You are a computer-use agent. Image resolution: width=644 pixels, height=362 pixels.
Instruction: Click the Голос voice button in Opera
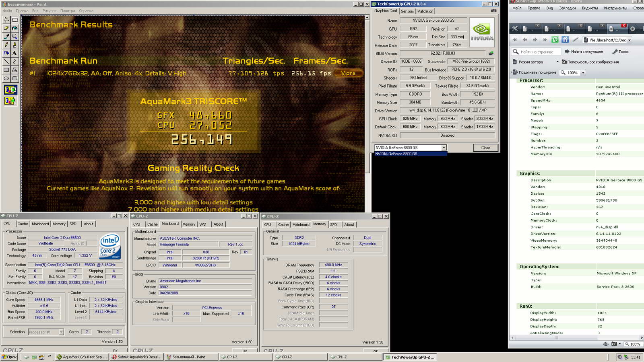tap(620, 51)
